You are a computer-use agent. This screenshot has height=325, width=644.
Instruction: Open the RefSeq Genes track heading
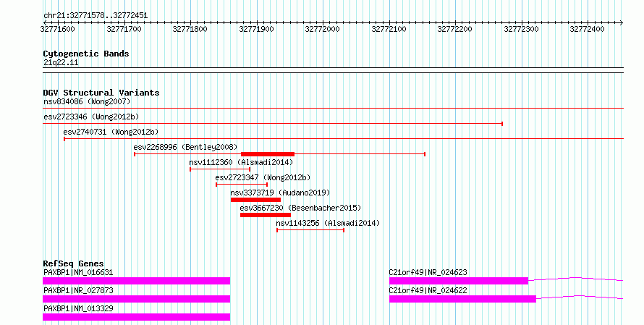click(73, 263)
